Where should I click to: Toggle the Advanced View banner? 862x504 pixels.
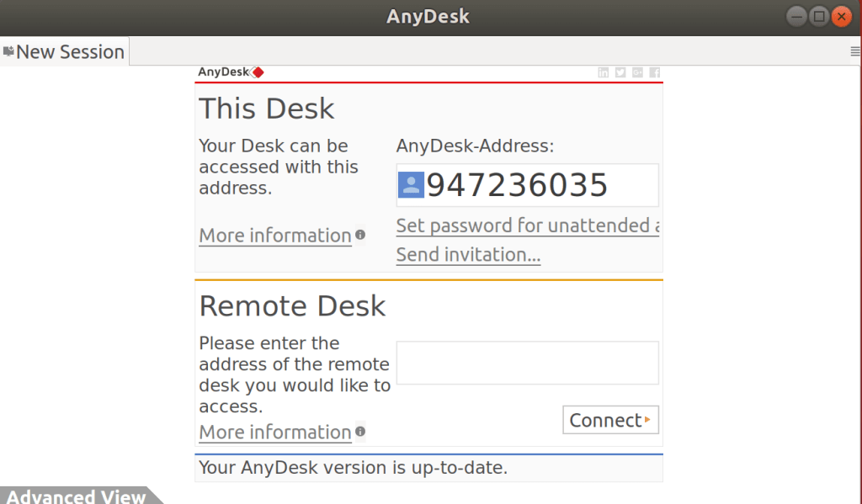pos(76,496)
